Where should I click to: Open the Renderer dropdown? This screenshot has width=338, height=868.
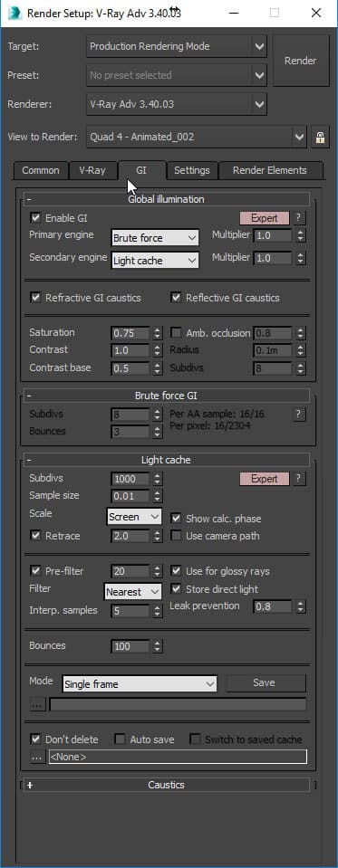pyautogui.click(x=176, y=103)
